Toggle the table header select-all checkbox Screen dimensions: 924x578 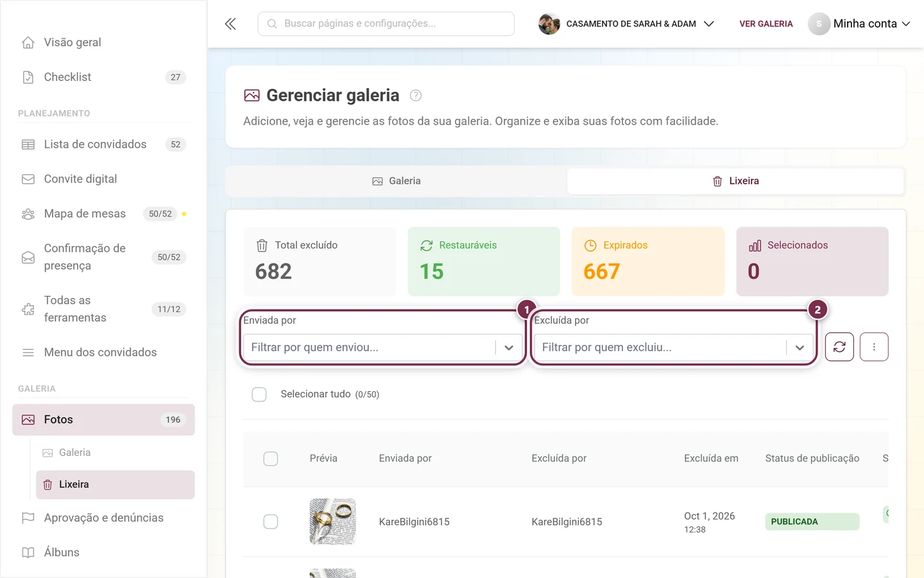[x=271, y=459]
